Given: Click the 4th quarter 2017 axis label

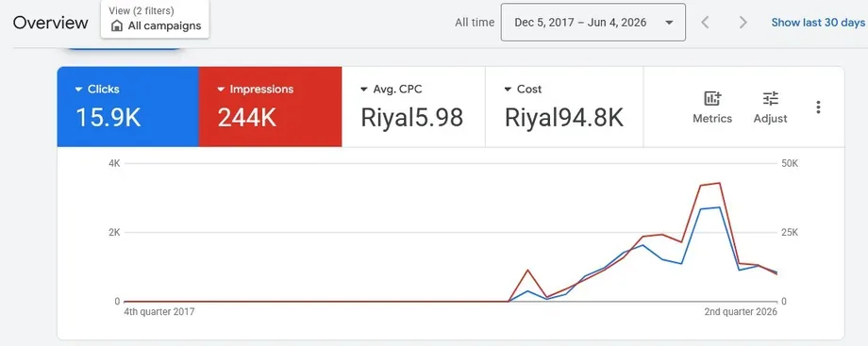Looking at the screenshot, I should click(x=159, y=312).
